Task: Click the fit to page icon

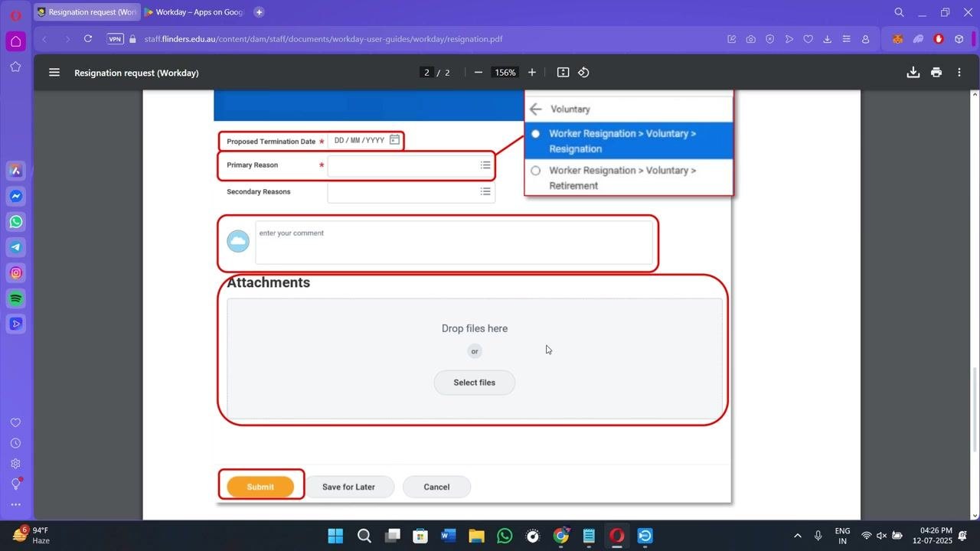Action: pos(563,73)
